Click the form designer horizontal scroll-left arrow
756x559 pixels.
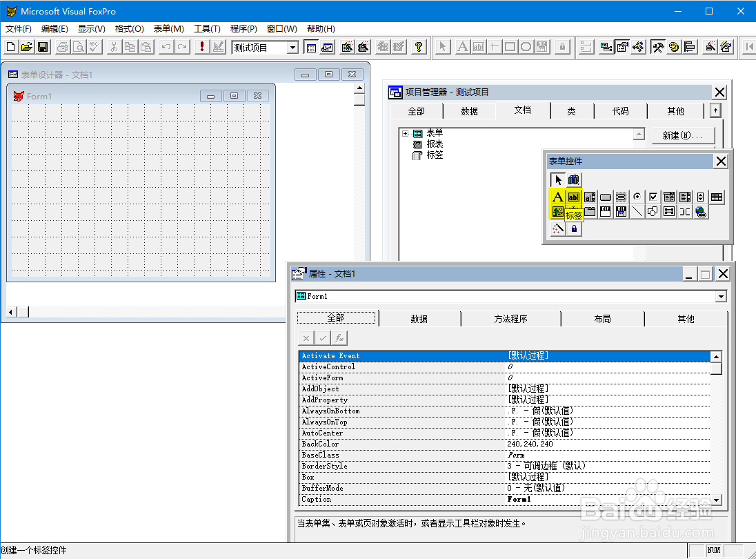(x=10, y=312)
